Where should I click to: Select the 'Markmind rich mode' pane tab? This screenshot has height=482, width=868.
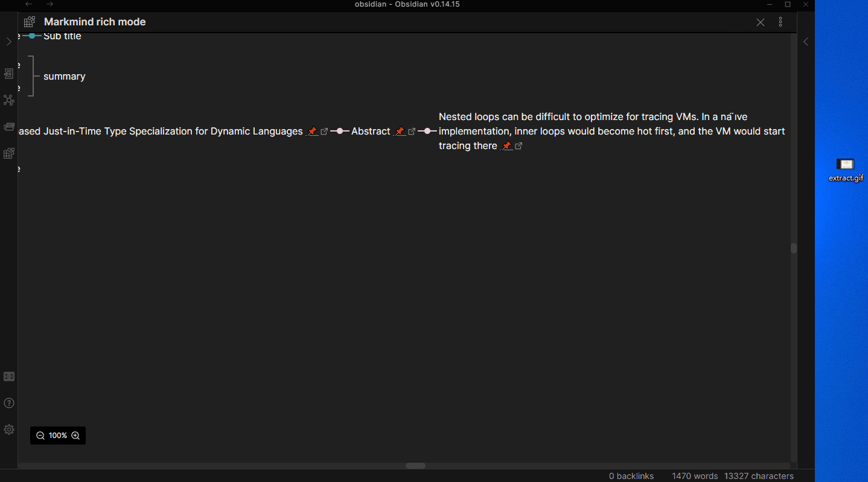(94, 22)
